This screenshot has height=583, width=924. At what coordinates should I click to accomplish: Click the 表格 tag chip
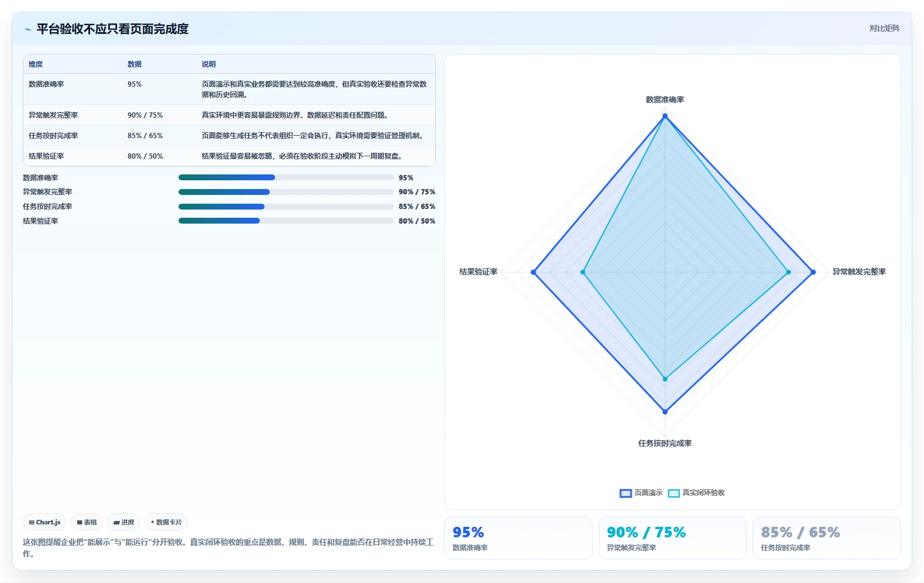pos(87,522)
